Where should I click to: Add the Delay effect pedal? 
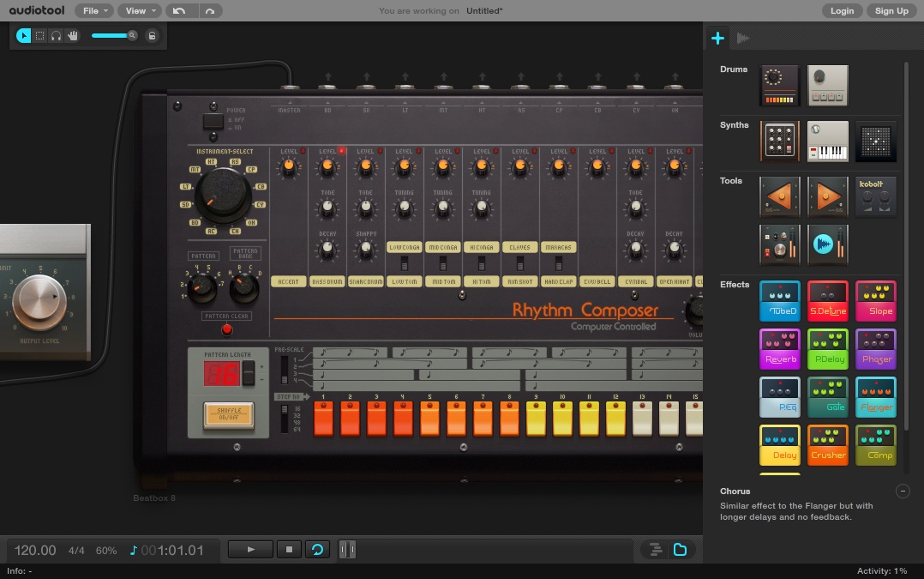pos(780,445)
